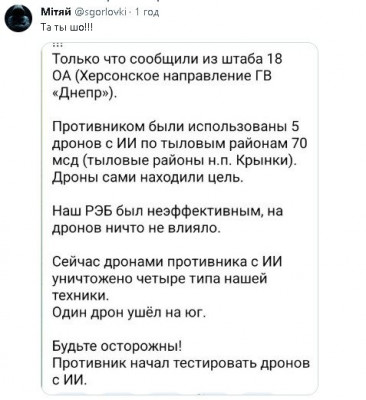Click the sentence 'Дроны сами находили цель.'
The width and height of the screenshot is (366, 400).
(149, 178)
